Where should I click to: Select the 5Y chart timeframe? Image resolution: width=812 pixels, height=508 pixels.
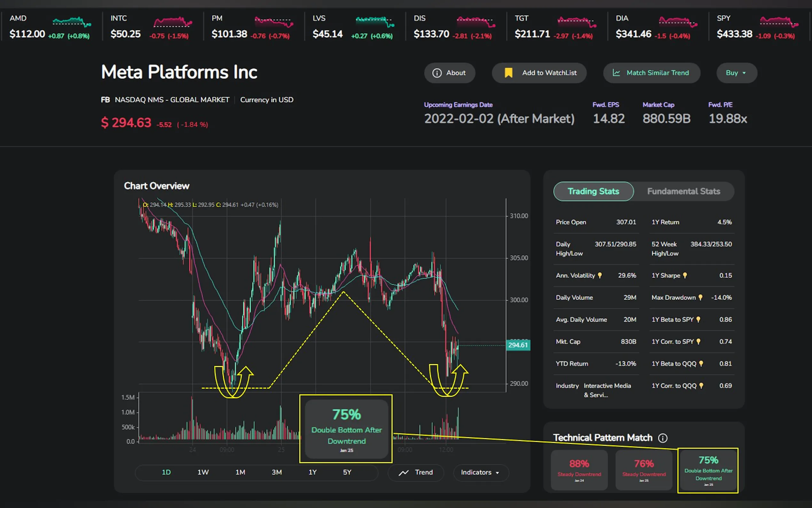pos(347,472)
